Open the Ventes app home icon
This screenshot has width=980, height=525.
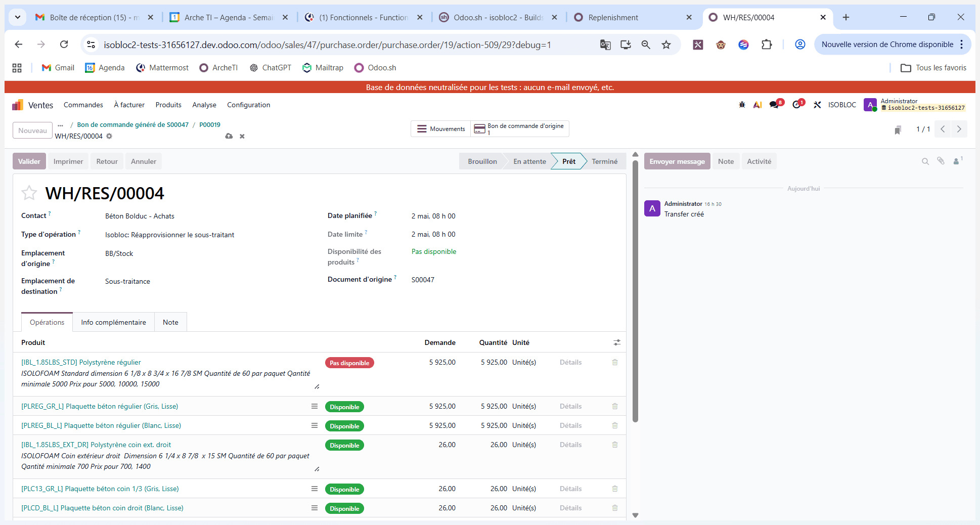(x=18, y=105)
